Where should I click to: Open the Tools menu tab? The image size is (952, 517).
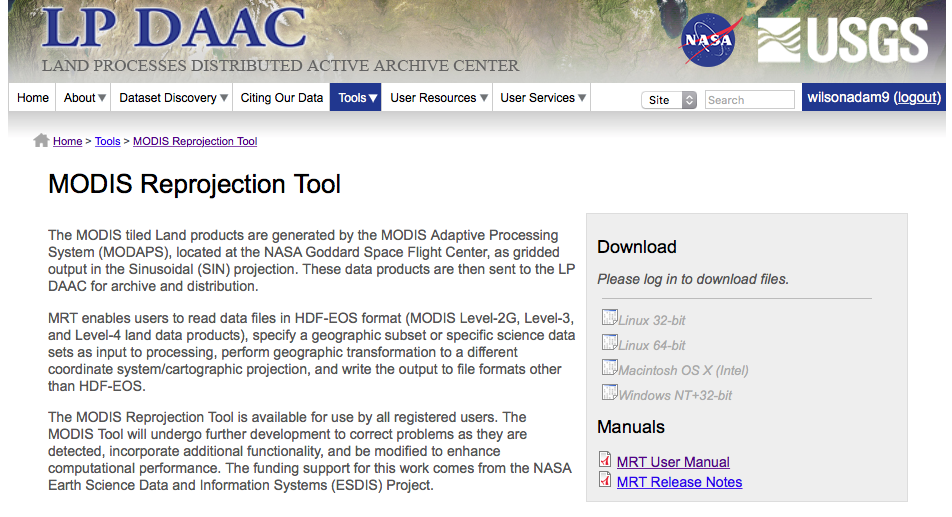click(357, 98)
